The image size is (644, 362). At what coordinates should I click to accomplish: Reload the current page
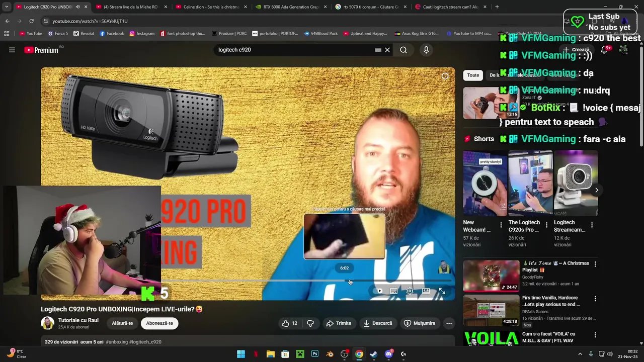coord(31,21)
